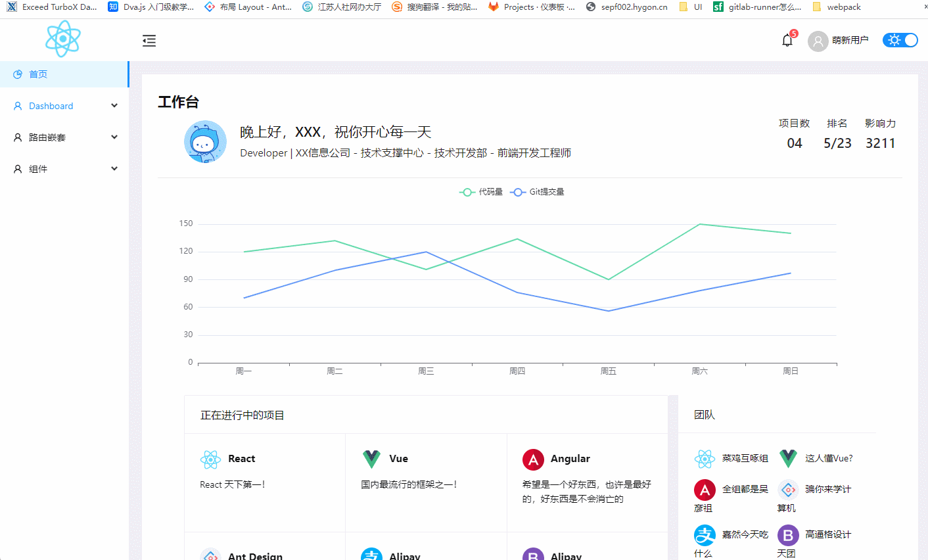Select 组件 in the sidebar menu
The height and width of the screenshot is (560, 928).
tap(64, 169)
